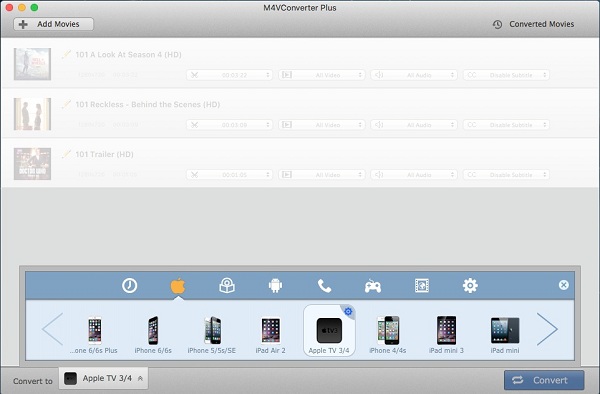Start conversion with the Convert button

click(544, 380)
